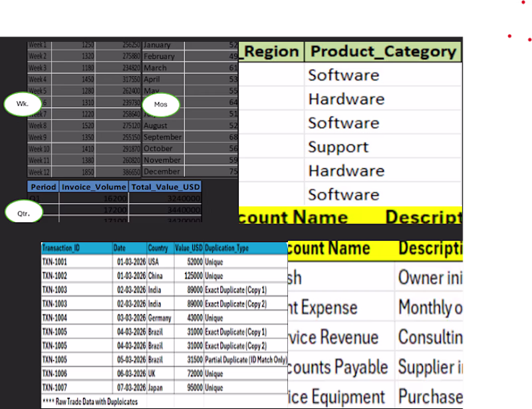Select the September month cell
Viewport: 532px width, 409px height.
(163, 137)
